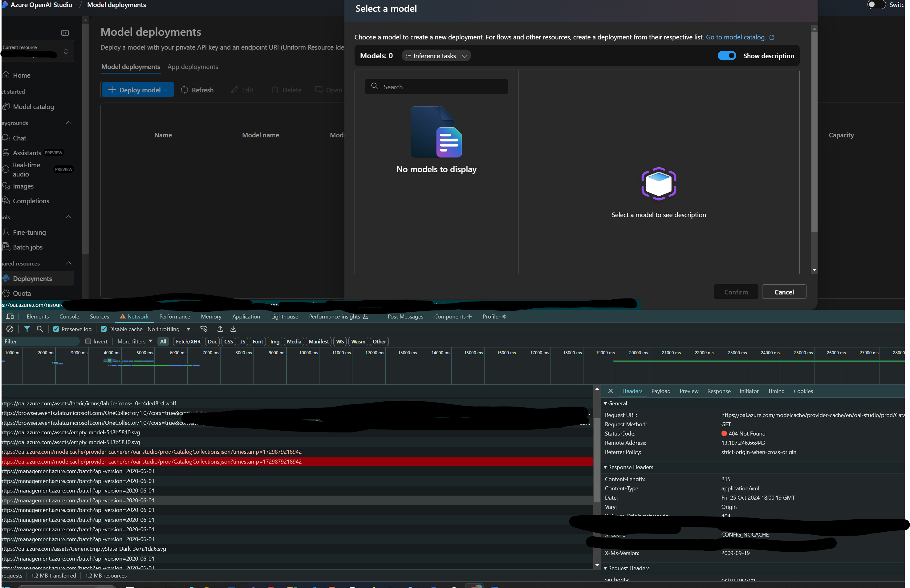Select the JS request type filter
This screenshot has height=588, width=910.
coord(242,341)
